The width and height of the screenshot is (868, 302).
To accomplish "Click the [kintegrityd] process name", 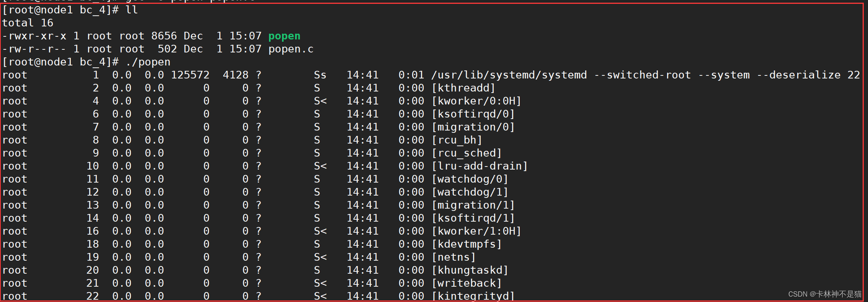I will tap(473, 296).
